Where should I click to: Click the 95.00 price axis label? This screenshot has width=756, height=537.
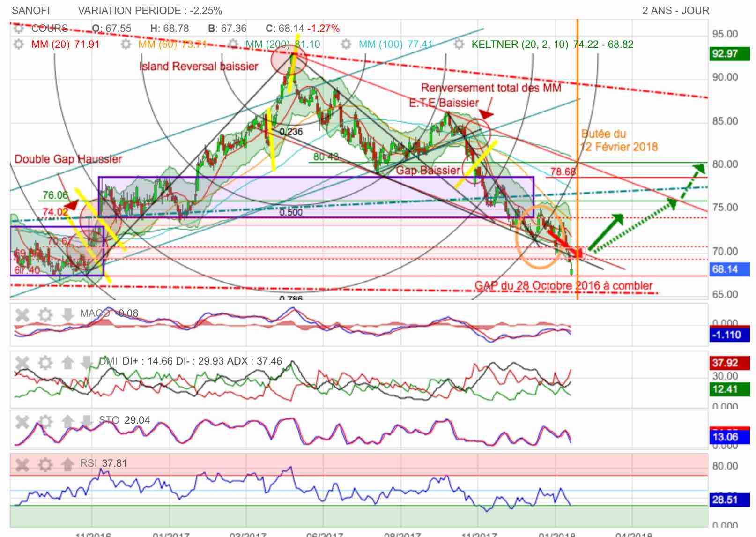(725, 34)
